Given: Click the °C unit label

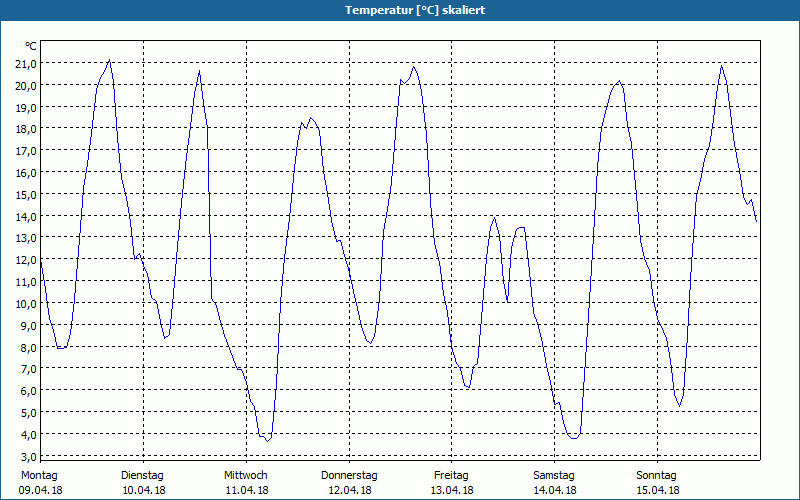Looking at the screenshot, I should pyautogui.click(x=31, y=46).
